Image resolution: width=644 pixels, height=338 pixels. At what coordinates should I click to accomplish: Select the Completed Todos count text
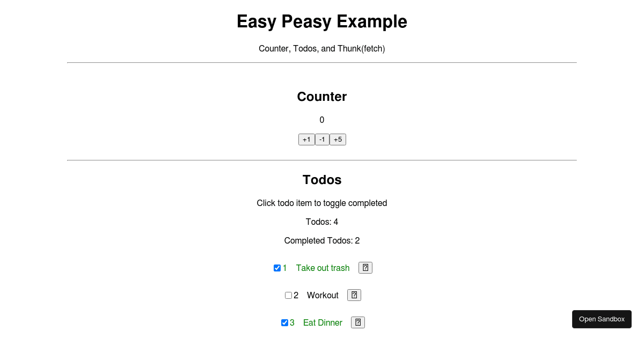coord(322,240)
